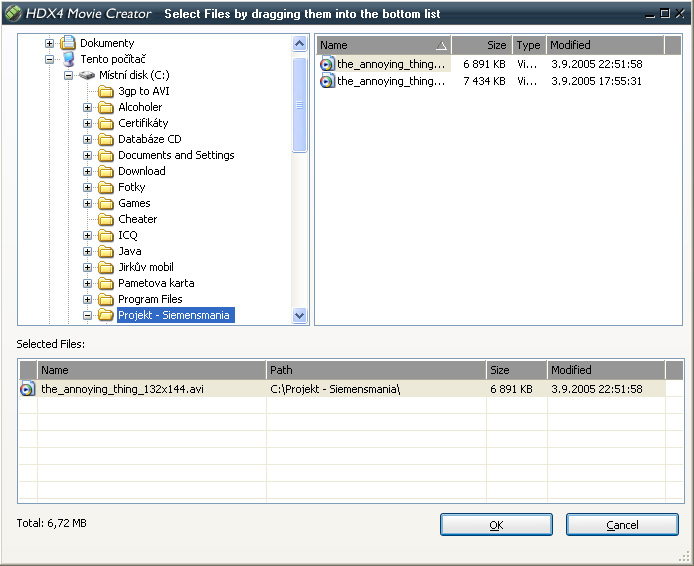This screenshot has height=566, width=694.
Task: Click the Total: 6,72 MB status text
Action: pos(51,523)
